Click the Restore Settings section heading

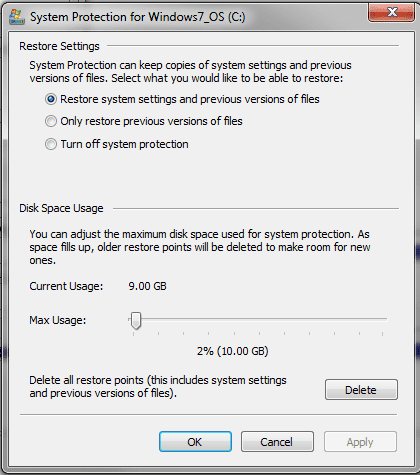click(59, 46)
